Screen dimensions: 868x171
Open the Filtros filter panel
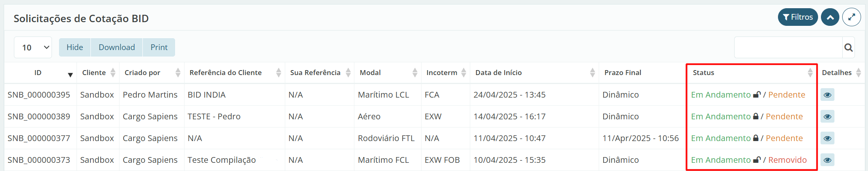[798, 17]
